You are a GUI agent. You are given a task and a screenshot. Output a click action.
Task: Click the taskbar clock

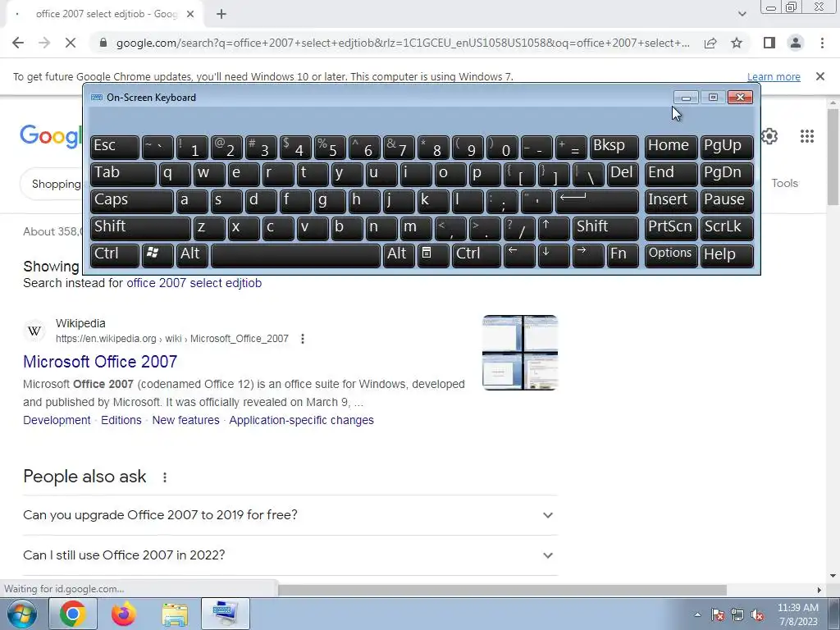click(x=797, y=614)
